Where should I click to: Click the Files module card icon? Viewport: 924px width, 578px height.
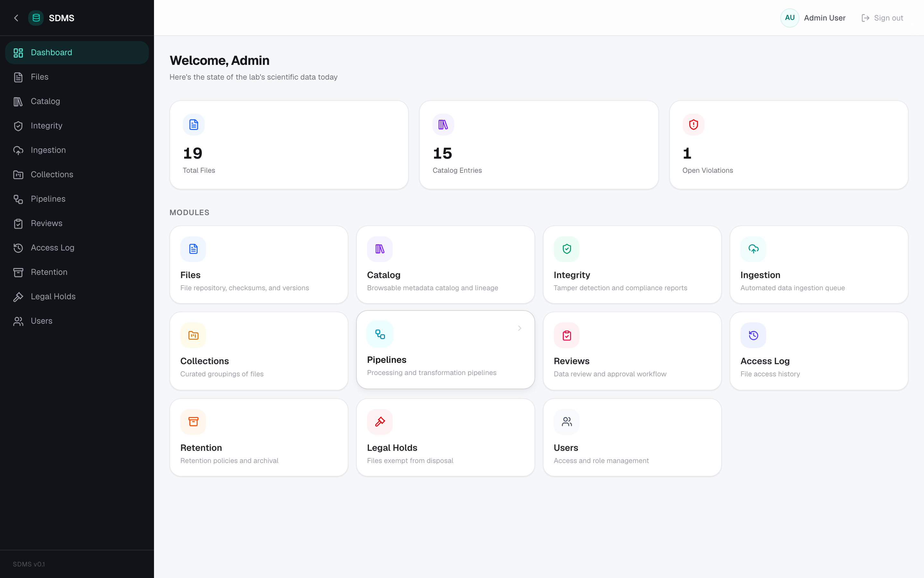point(193,249)
